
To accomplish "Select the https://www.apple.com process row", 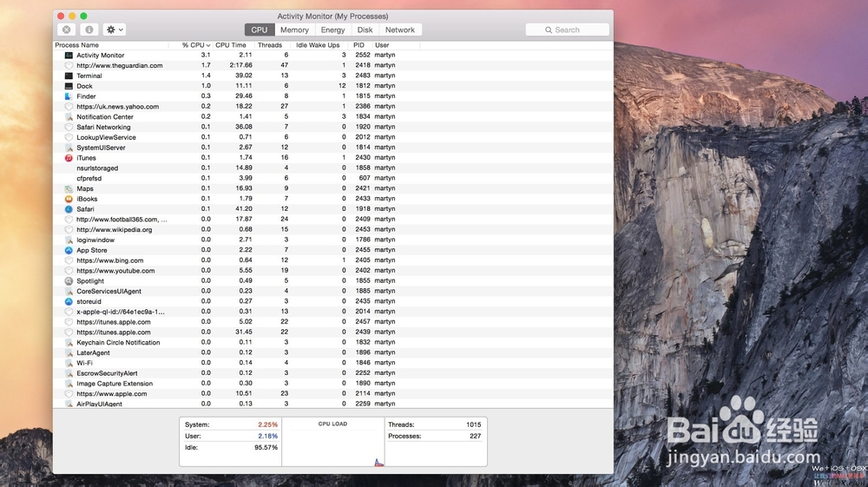I will pyautogui.click(x=333, y=393).
